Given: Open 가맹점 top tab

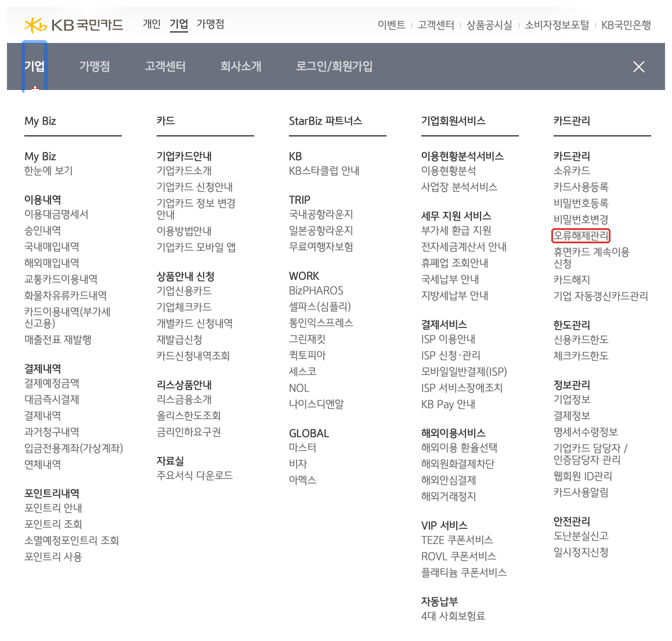Looking at the screenshot, I should pos(210,24).
